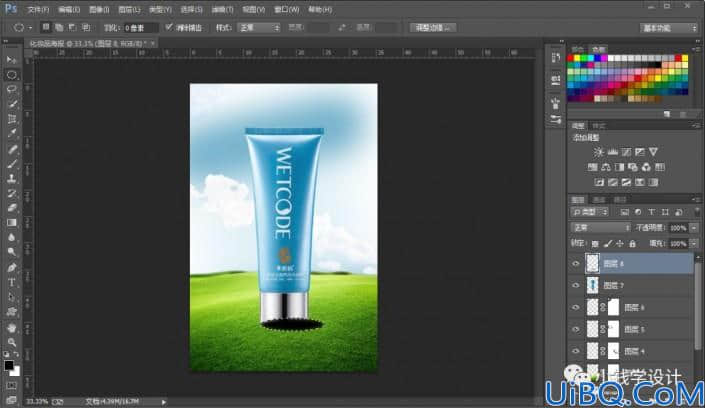Toggle visibility of layer 图层 4
This screenshot has width=705, height=408.
[576, 351]
